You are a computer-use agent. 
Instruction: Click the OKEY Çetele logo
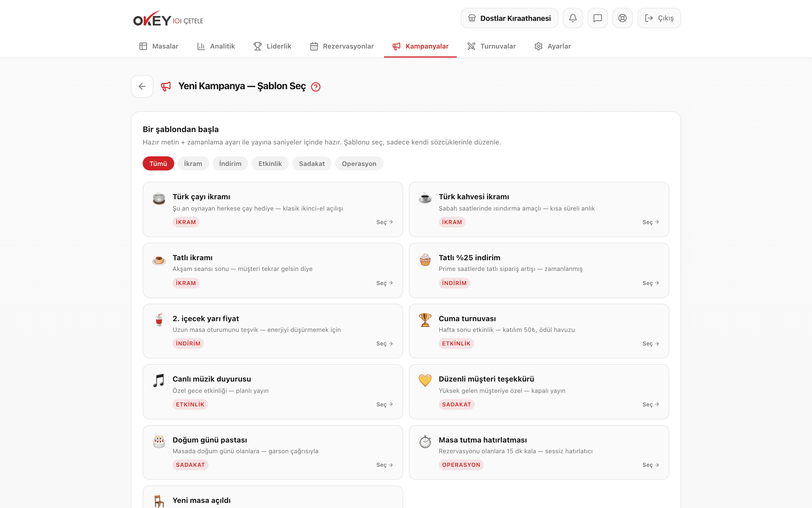168,19
